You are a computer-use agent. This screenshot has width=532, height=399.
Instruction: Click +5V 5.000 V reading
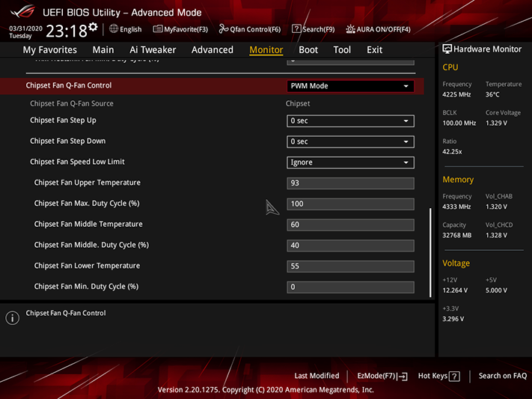pos(496,290)
